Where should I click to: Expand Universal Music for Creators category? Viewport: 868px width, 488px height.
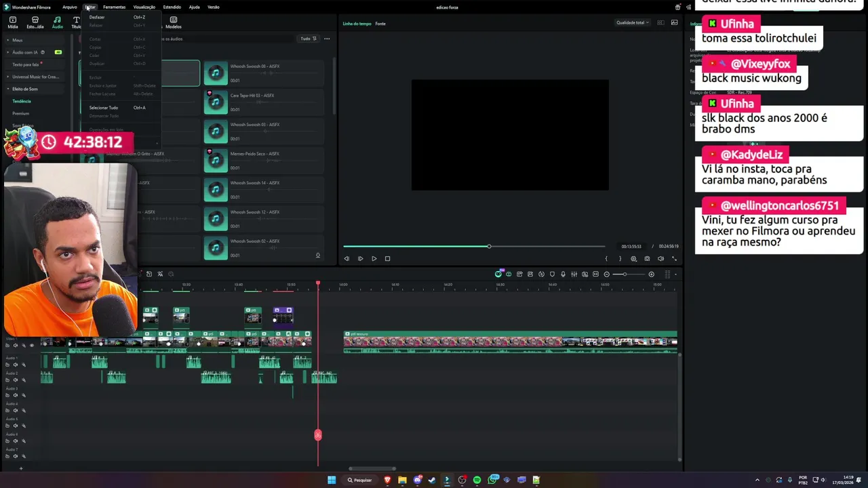click(x=8, y=77)
